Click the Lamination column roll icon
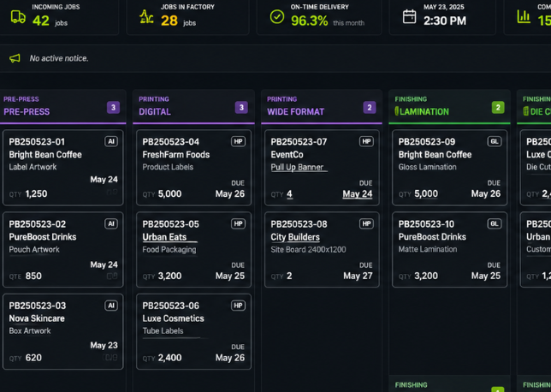551x392 pixels. [397, 111]
